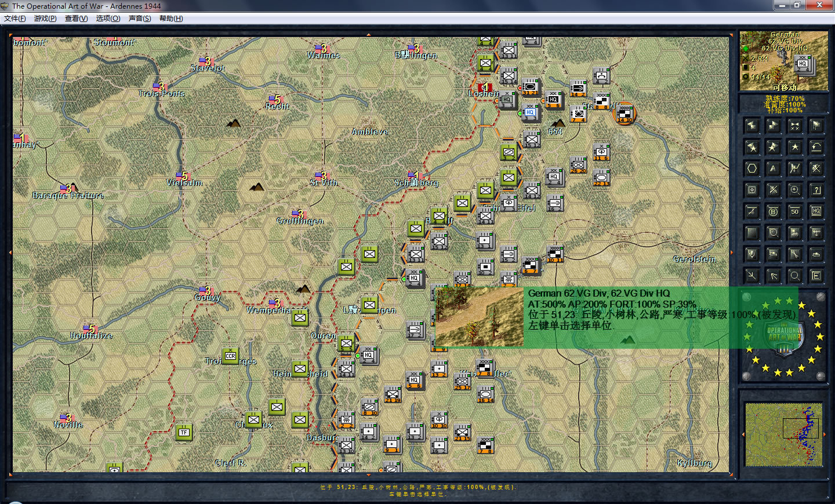Open the 声音(S) menu
Viewport: 835px width, 504px height.
coord(140,19)
